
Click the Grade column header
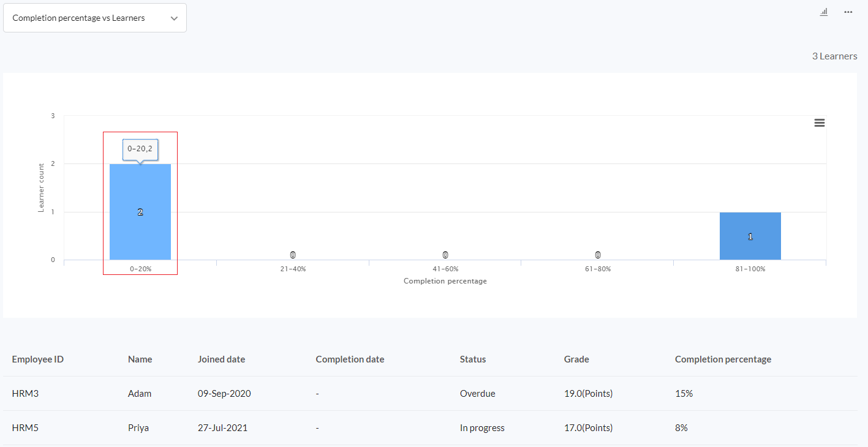coord(576,359)
